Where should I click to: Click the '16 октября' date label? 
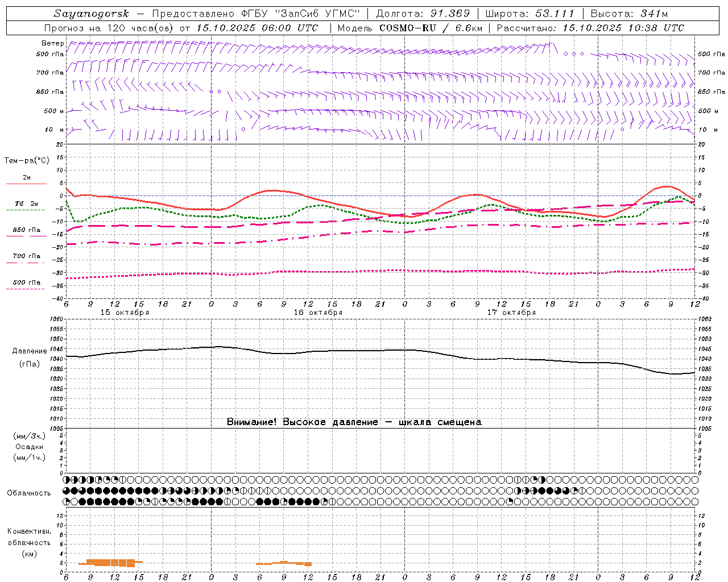pyautogui.click(x=318, y=313)
